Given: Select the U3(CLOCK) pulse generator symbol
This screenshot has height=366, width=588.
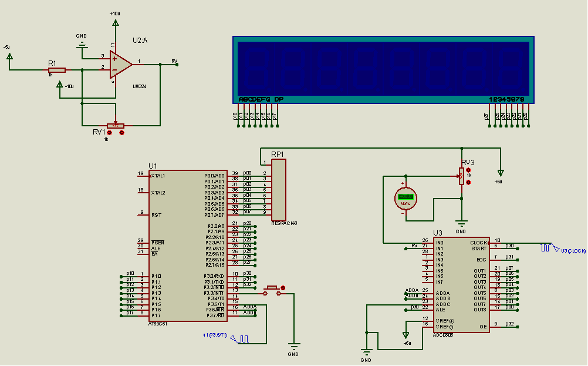Looking at the screenshot, I should click(550, 248).
